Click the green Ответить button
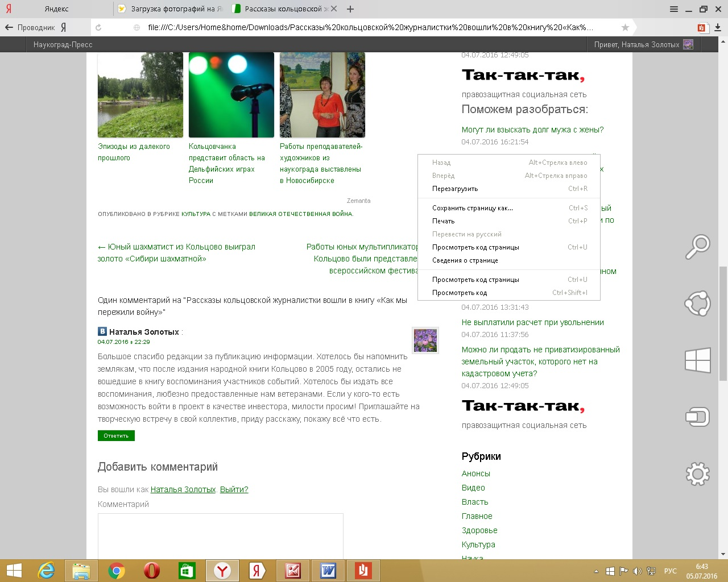Image resolution: width=728 pixels, height=582 pixels. (116, 436)
